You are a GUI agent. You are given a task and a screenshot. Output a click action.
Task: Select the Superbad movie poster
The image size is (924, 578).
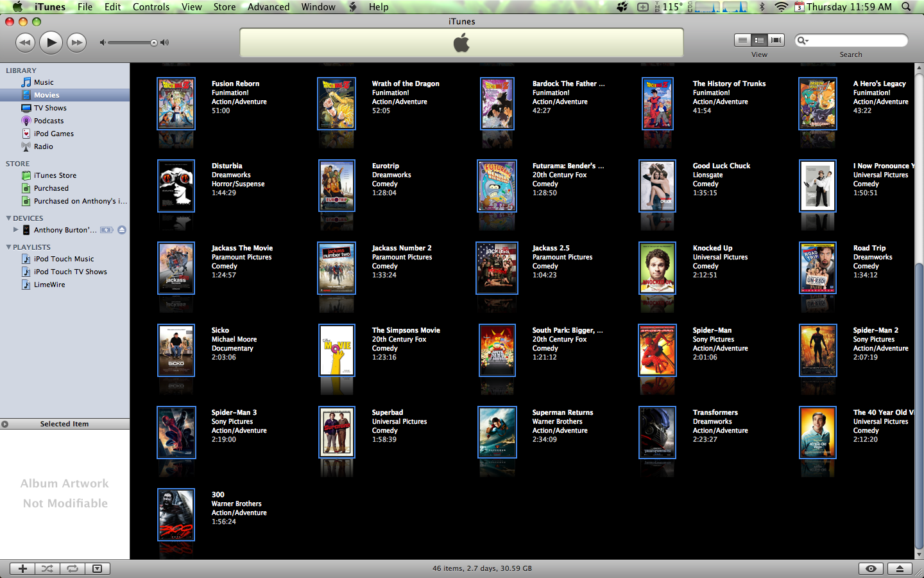[x=337, y=432]
